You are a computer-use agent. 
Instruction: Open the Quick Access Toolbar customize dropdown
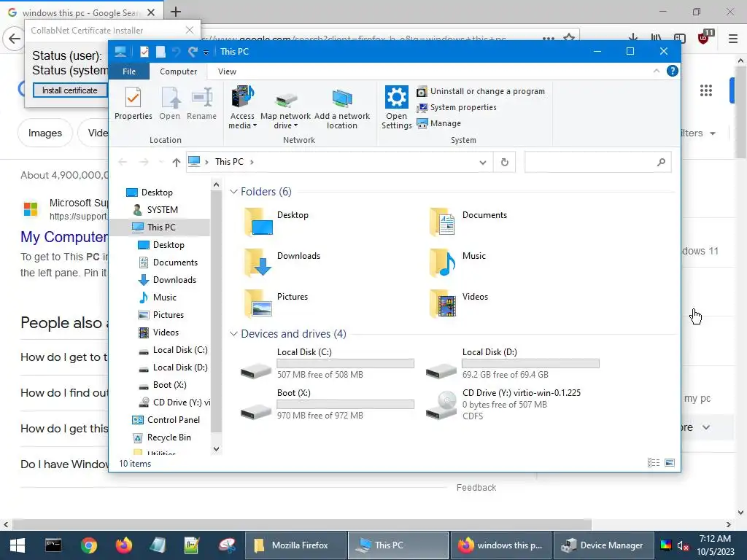[x=206, y=52]
